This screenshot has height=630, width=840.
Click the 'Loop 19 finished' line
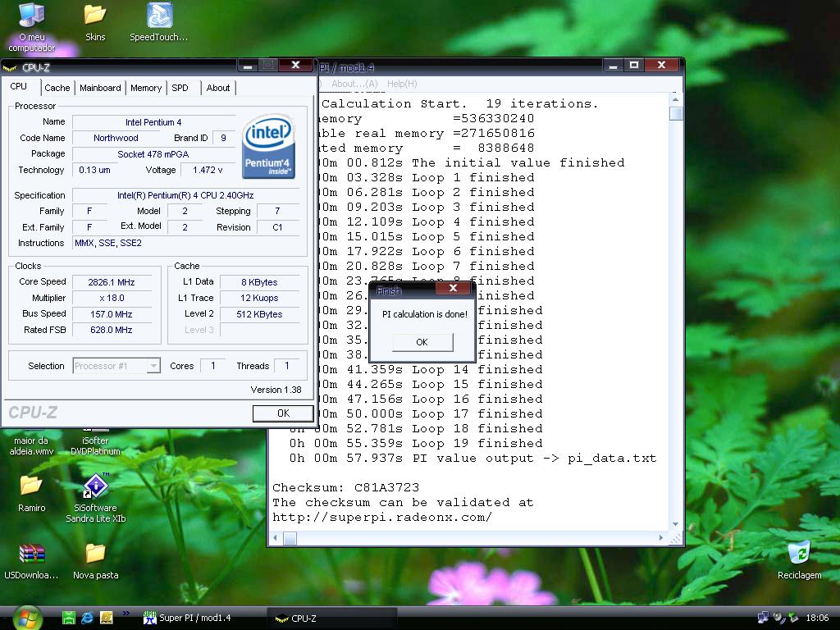[416, 444]
